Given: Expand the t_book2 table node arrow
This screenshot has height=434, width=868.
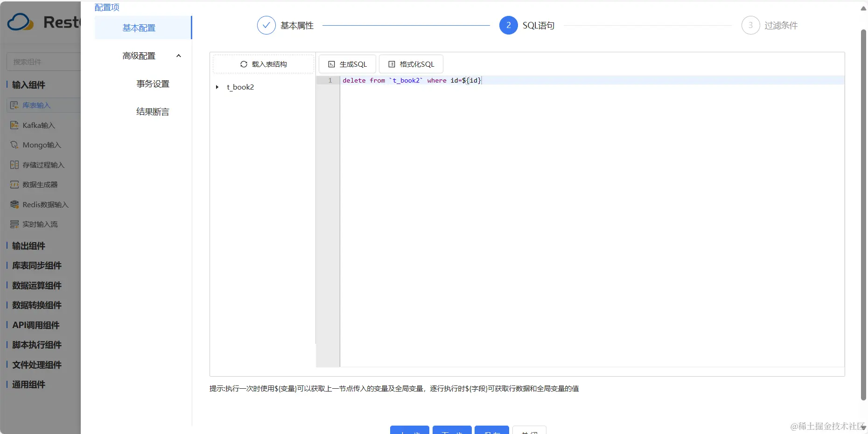Looking at the screenshot, I should pos(217,87).
